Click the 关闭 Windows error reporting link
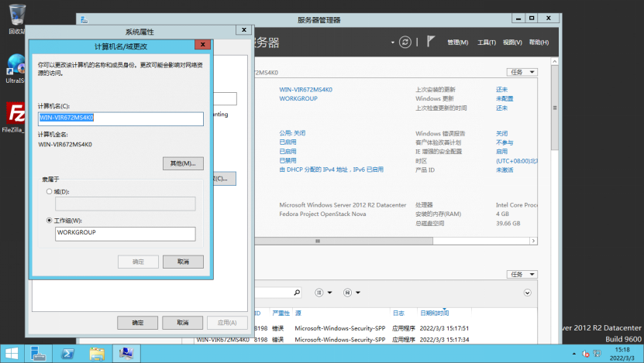This screenshot has width=644, height=363. click(x=501, y=133)
